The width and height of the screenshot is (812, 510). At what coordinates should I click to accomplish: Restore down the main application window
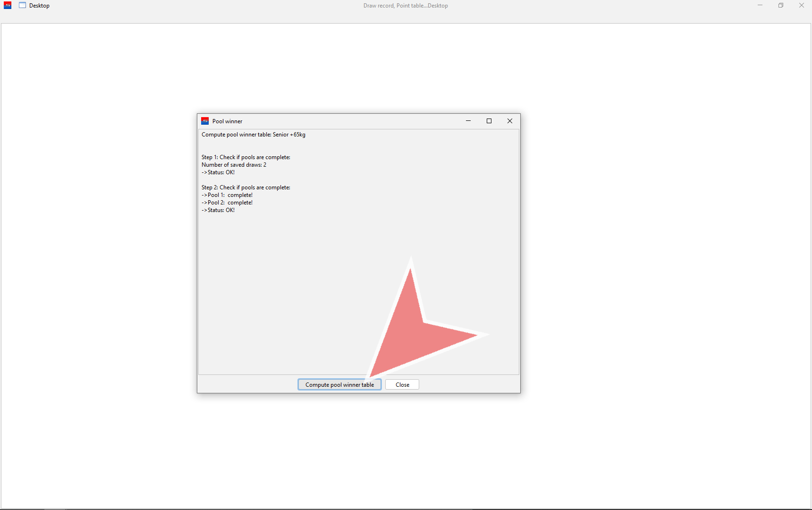coord(781,6)
